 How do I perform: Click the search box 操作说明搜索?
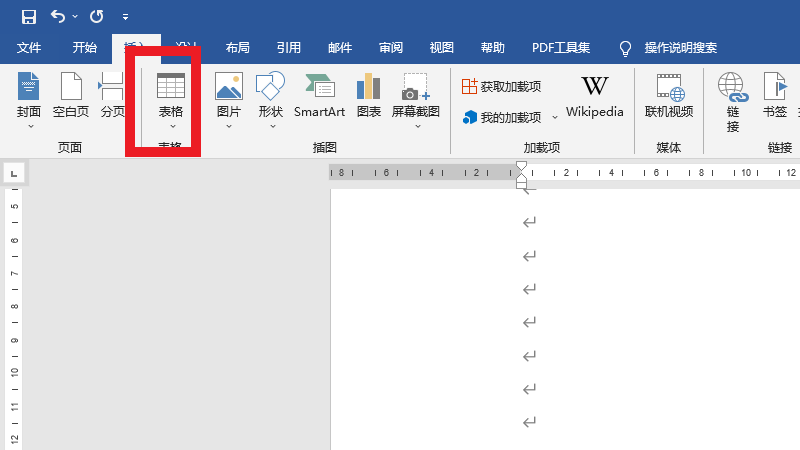pyautogui.click(x=680, y=48)
